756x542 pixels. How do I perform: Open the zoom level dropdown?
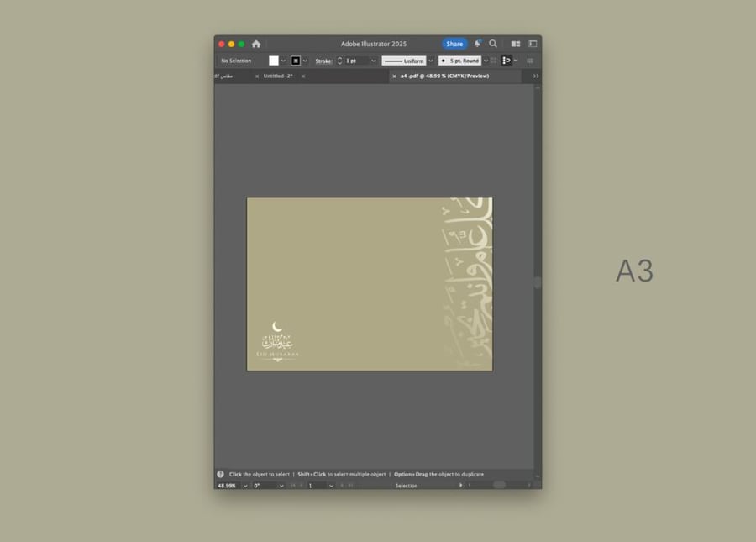(245, 486)
